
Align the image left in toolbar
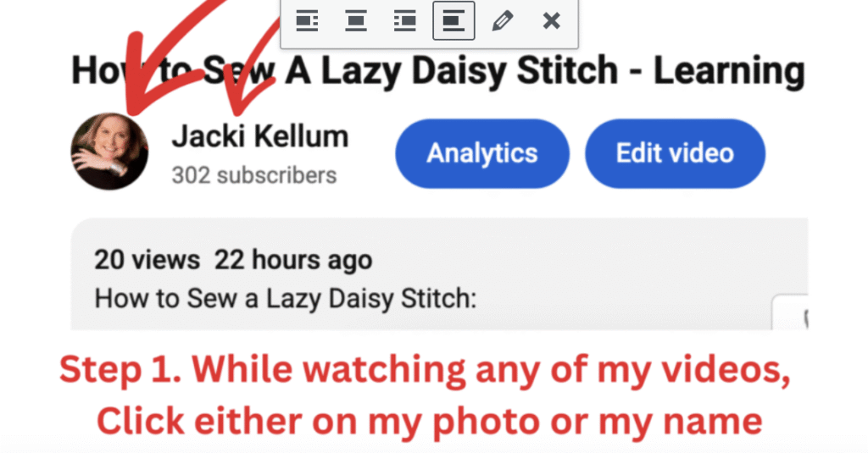(x=307, y=21)
